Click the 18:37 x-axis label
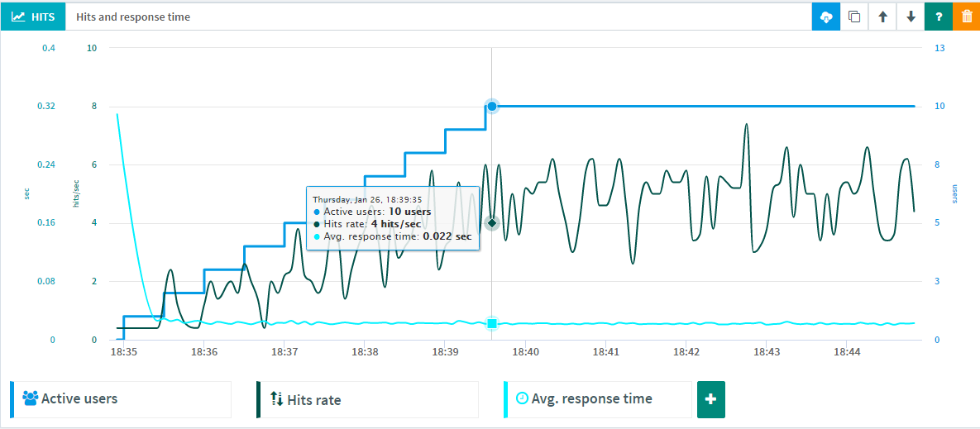The width and height of the screenshot is (980, 429). (x=284, y=352)
